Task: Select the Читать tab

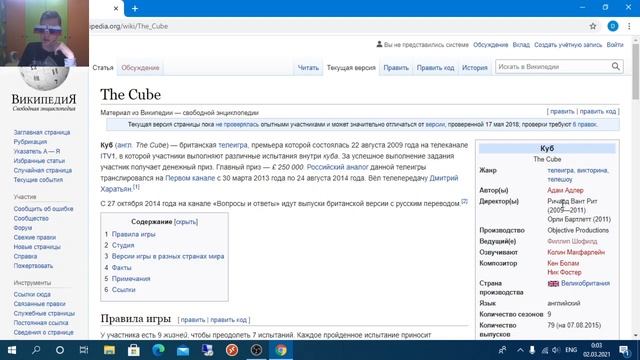Action: tap(308, 67)
